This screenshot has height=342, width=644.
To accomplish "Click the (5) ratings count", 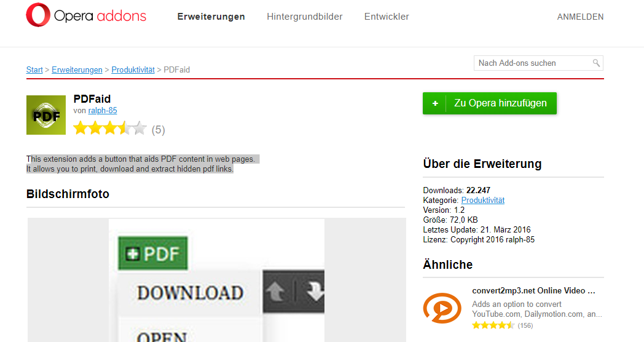I will point(158,130).
